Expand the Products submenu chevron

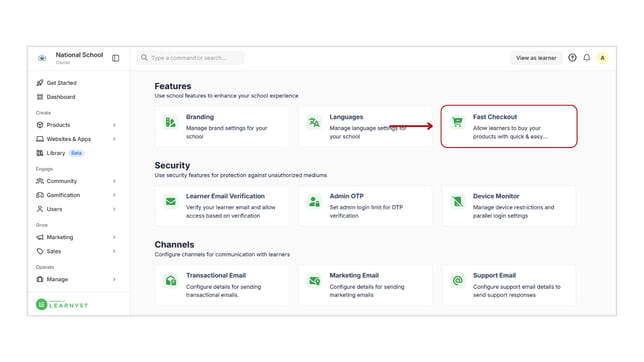pyautogui.click(x=114, y=125)
